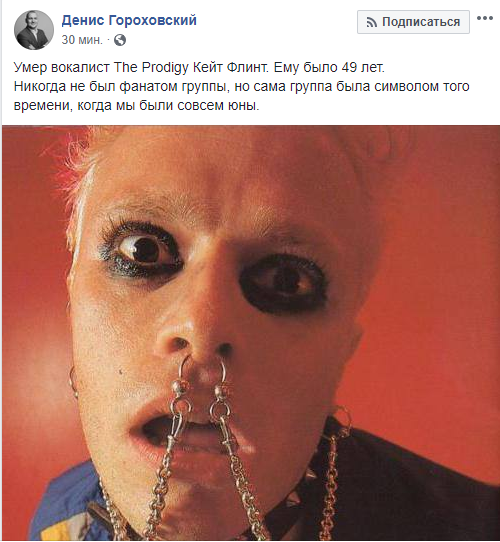Click the dark-painted eye in the photo

point(284,283)
